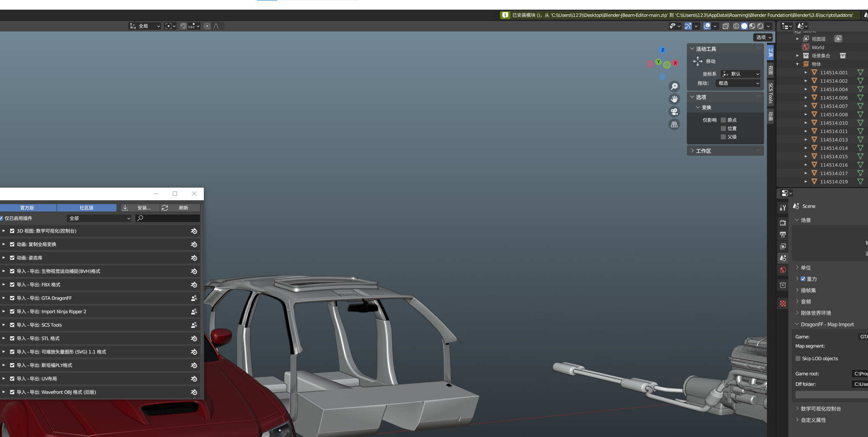868x437 pixels.
Task: Open 坐标系 默认 orientation dropdown
Action: coord(741,74)
